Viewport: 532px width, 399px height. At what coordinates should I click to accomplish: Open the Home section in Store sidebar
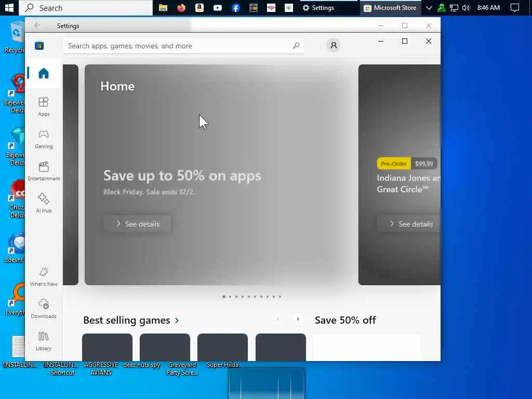(x=44, y=73)
